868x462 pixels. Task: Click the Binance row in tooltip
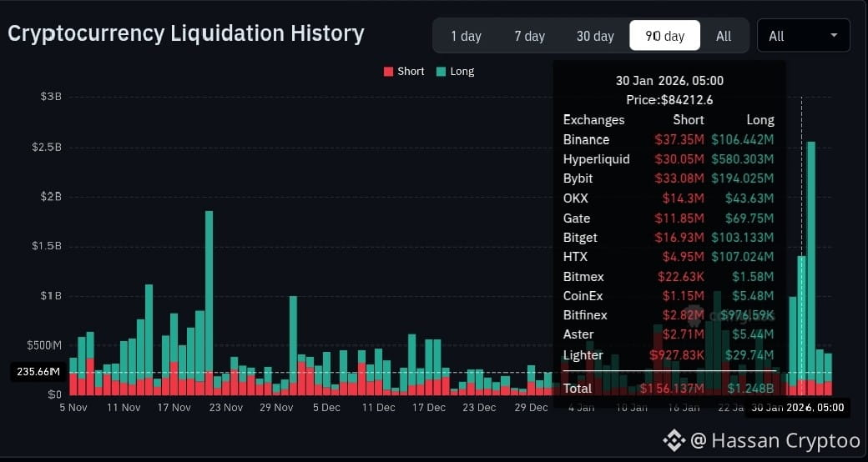point(669,139)
